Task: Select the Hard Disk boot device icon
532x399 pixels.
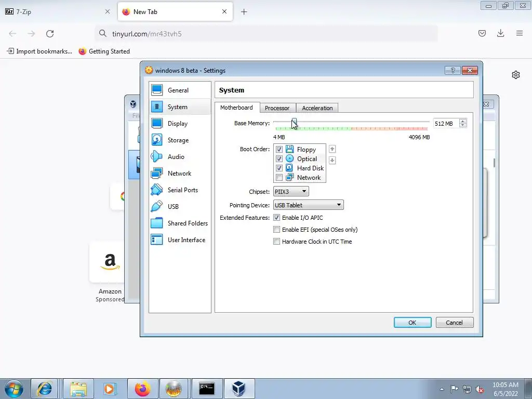Action: click(x=289, y=168)
